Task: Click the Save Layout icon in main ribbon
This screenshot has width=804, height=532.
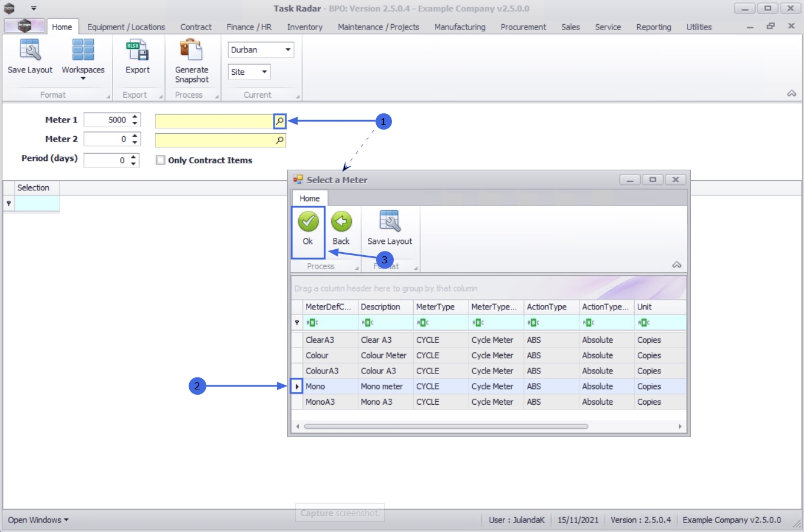Action: [30, 50]
